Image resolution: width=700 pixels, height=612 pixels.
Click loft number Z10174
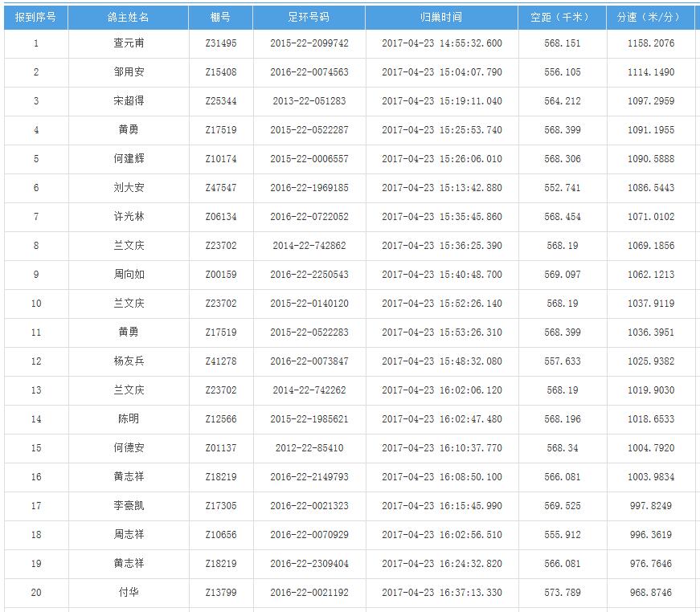220,159
